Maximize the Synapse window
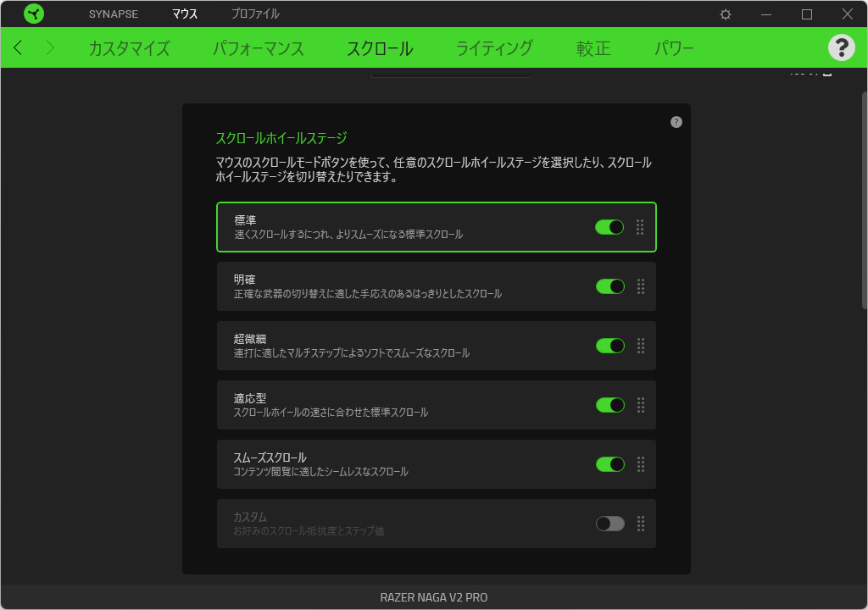Screen dimensions: 868x610 pos(807,14)
